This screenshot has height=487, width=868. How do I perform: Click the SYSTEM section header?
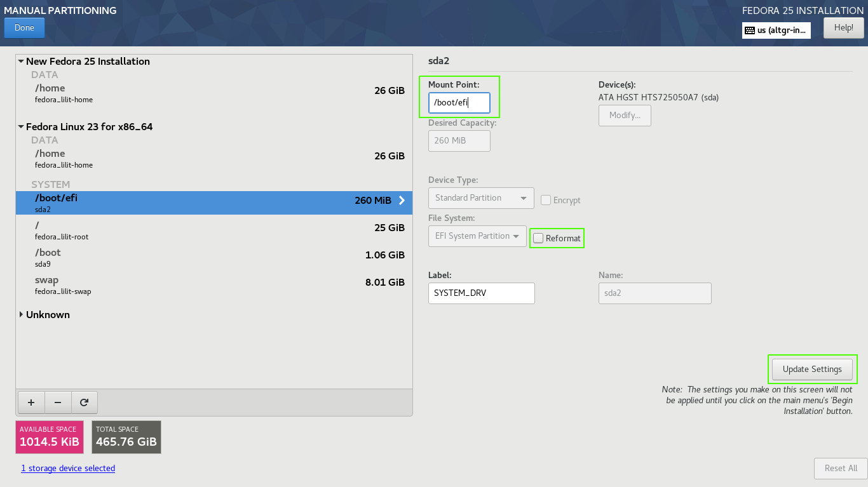pos(51,185)
